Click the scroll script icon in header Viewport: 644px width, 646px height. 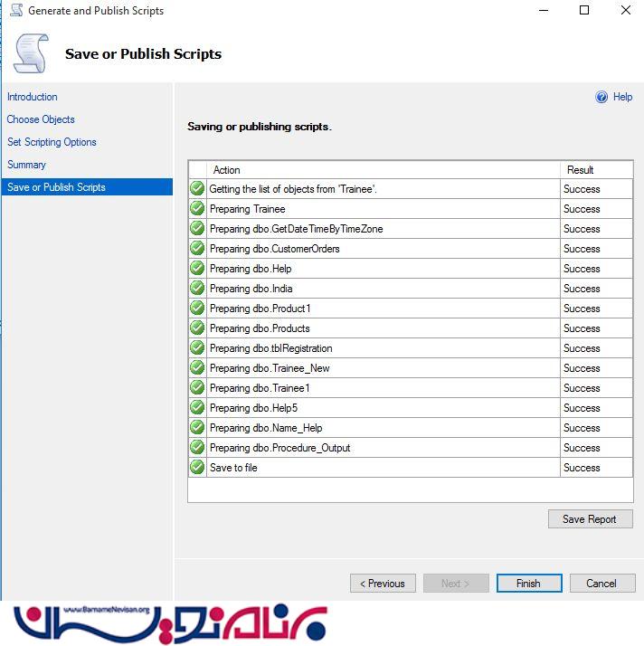pyautogui.click(x=31, y=52)
